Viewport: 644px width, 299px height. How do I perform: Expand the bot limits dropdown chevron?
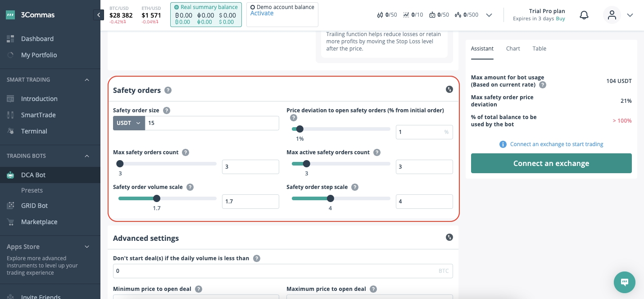[x=489, y=15]
